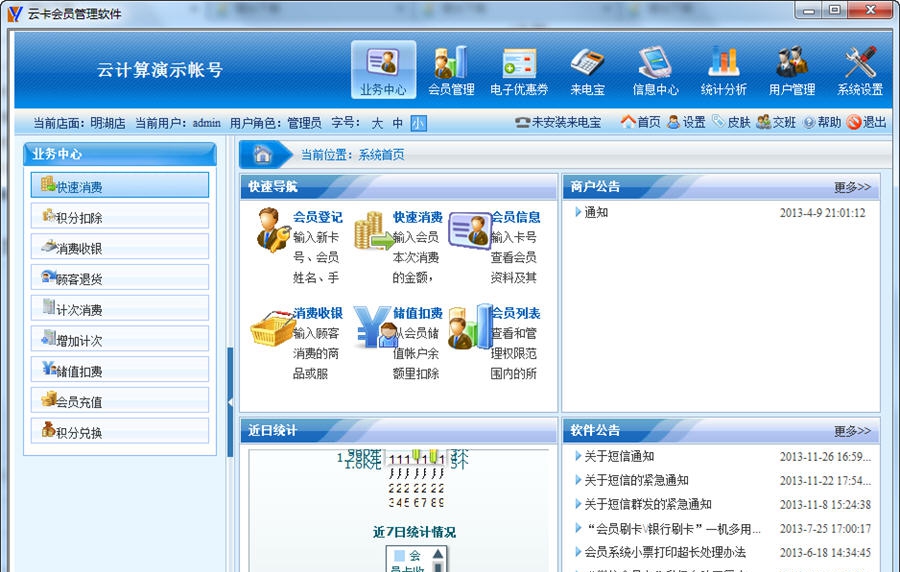Collapse the sidebar with splitter arrow
Viewport: 900px width, 572px height.
[x=230, y=402]
